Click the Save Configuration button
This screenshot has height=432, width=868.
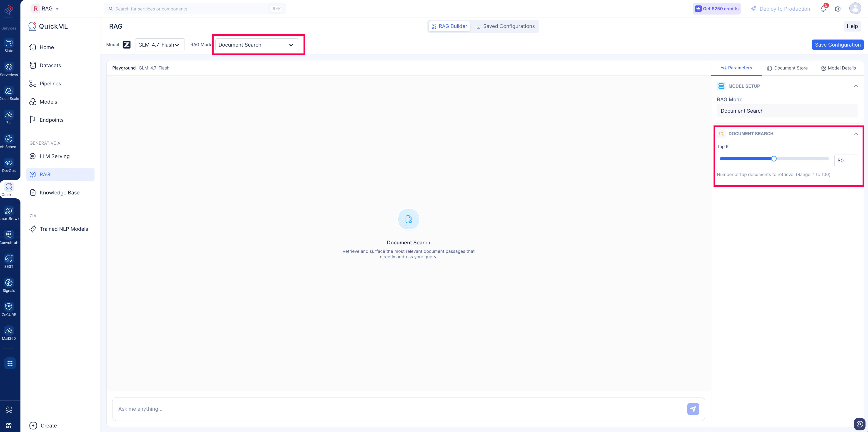click(x=837, y=45)
